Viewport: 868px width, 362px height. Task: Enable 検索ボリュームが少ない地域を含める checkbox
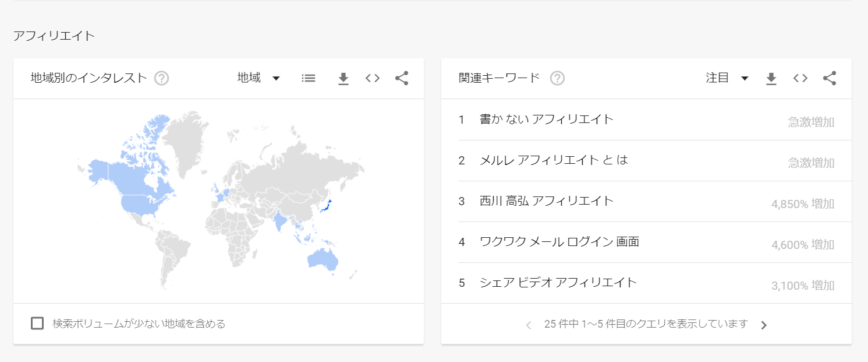tap(37, 324)
